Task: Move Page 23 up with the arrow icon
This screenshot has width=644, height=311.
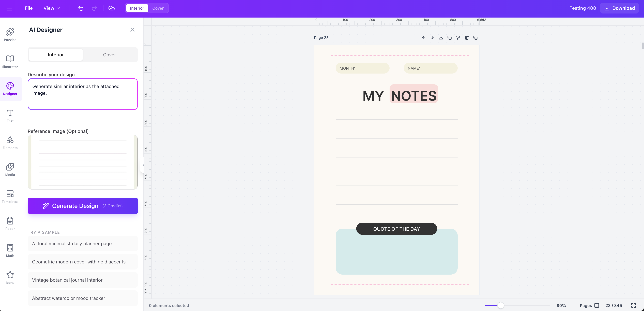Action: 423,38
